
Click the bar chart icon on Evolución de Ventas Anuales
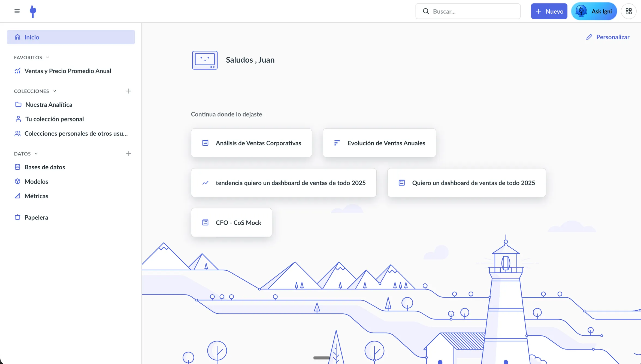(x=337, y=143)
